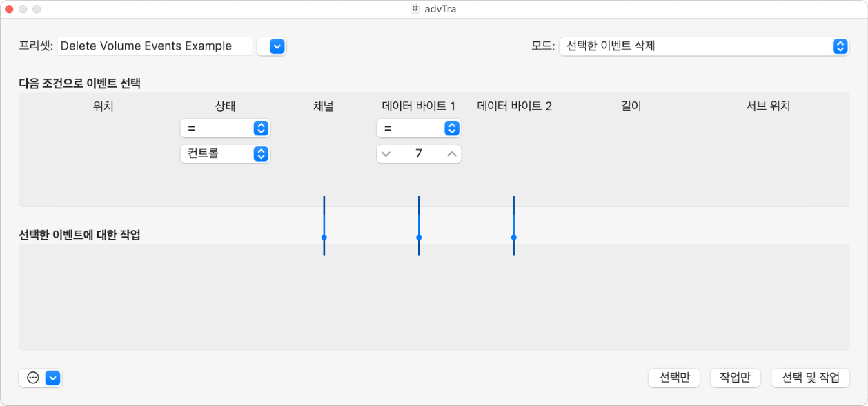Open the dropdown arrow beside ellipsis icon

coord(53,378)
